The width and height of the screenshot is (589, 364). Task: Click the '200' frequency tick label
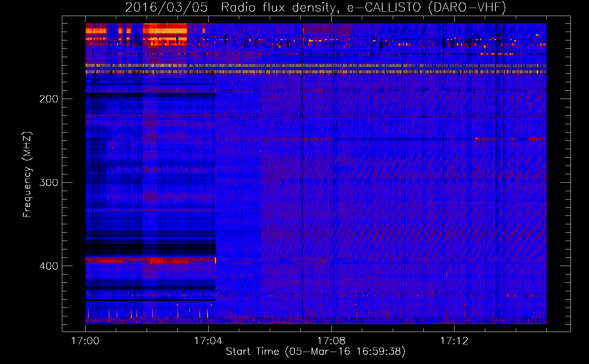pos(49,99)
